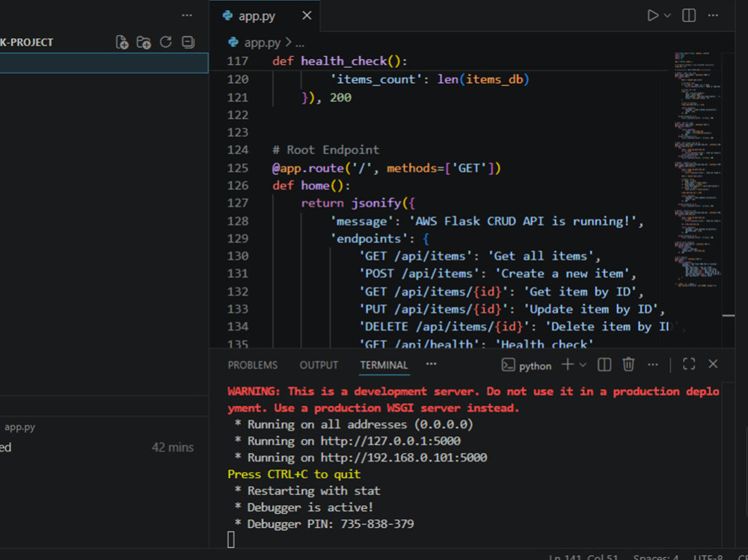748x560 pixels.
Task: Open terminal panel more actions menu
Action: (x=653, y=364)
